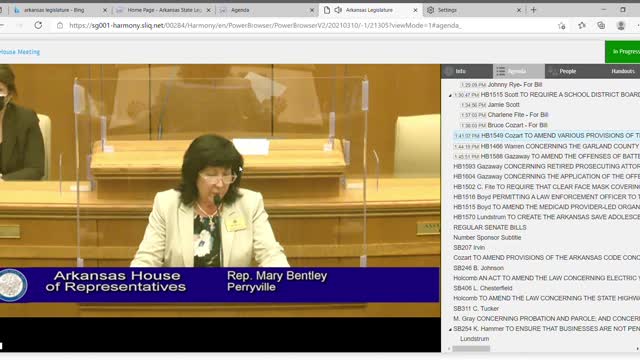Open a new browser tab

pyautogui.click(x=533, y=10)
